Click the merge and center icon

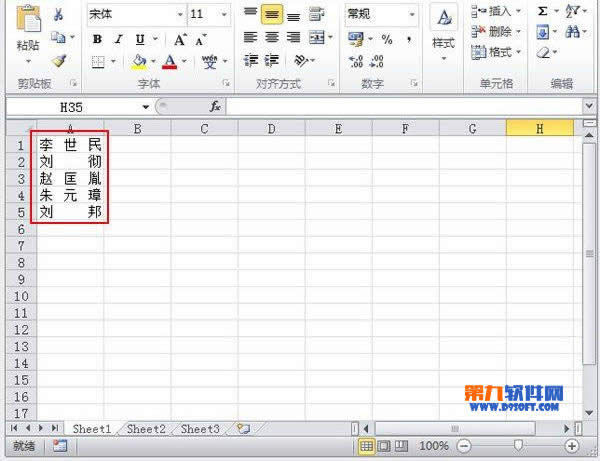point(317,37)
